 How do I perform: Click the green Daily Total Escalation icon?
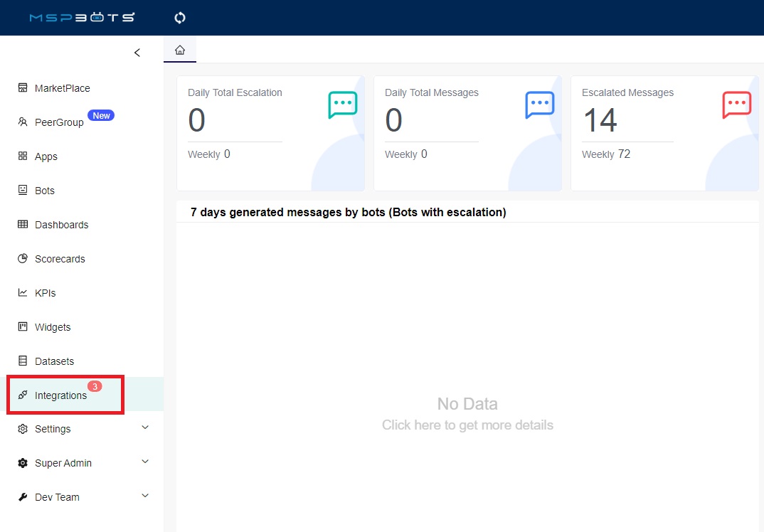(x=342, y=105)
